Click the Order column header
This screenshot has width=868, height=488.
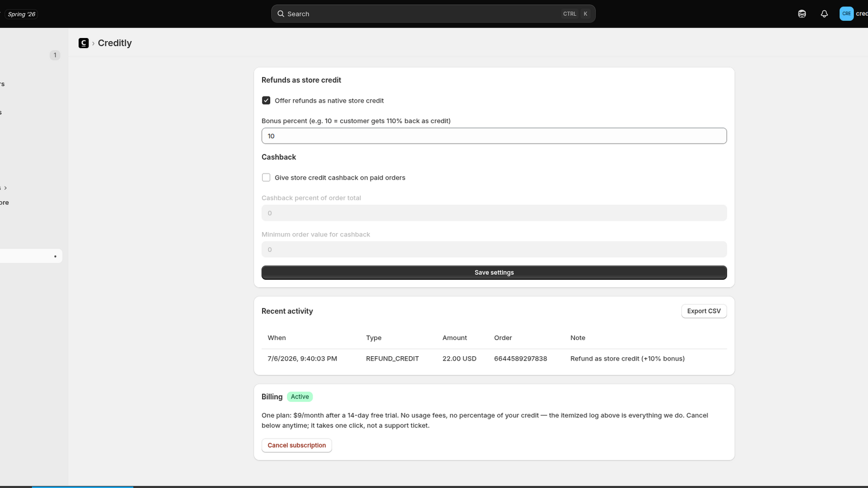point(503,338)
